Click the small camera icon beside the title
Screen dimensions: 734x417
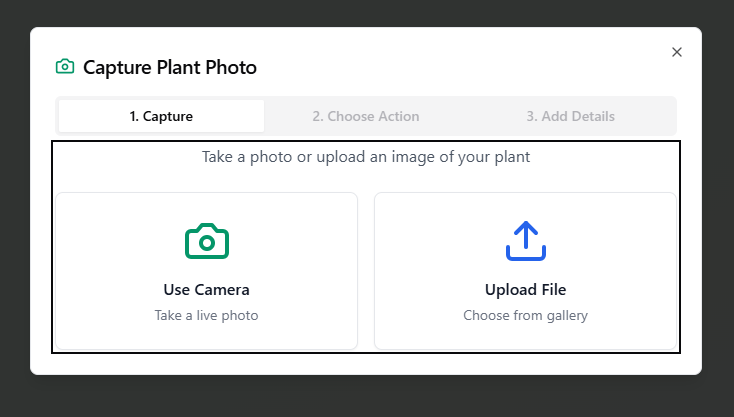click(x=65, y=67)
